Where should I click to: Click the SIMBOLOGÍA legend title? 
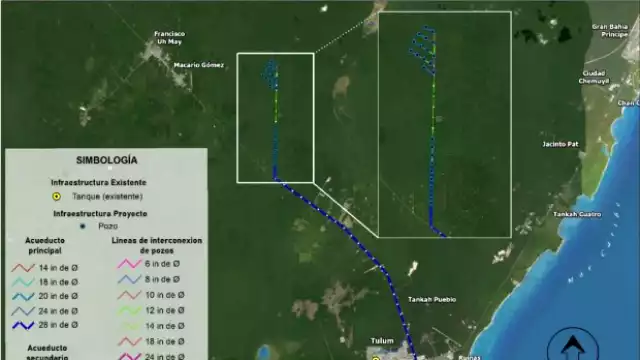click(107, 160)
